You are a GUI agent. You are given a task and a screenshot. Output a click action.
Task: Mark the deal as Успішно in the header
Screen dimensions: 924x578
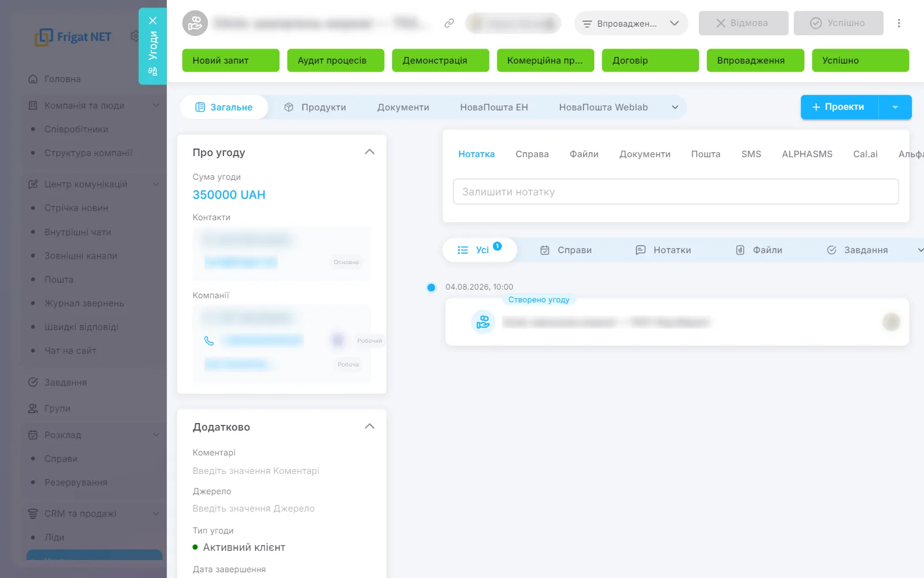pyautogui.click(x=839, y=23)
